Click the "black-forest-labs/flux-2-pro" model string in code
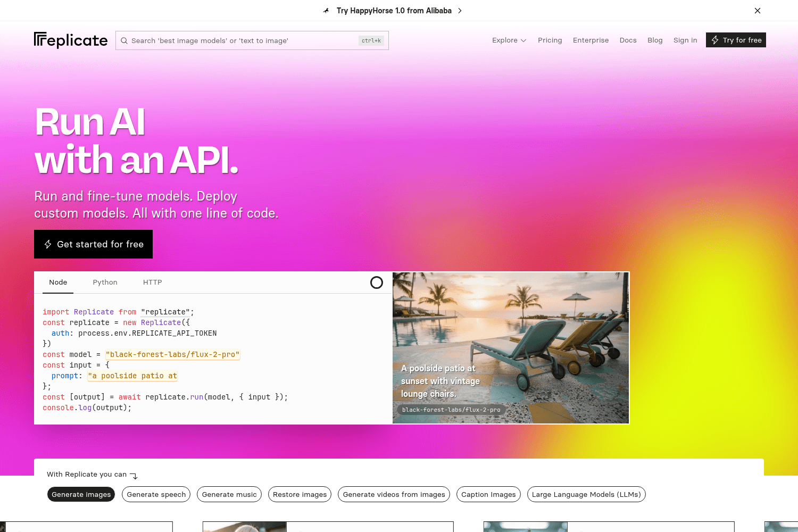 point(173,354)
